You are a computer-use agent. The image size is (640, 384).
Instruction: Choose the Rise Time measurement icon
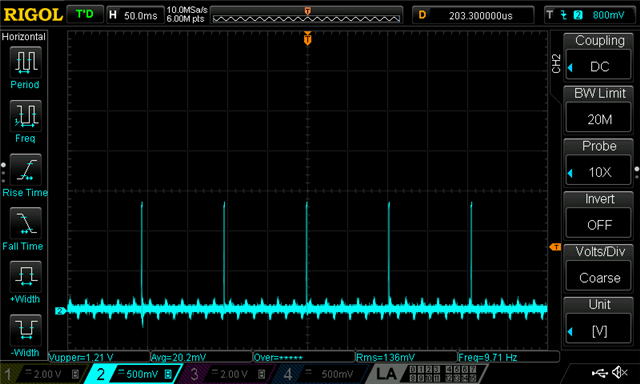pos(25,170)
